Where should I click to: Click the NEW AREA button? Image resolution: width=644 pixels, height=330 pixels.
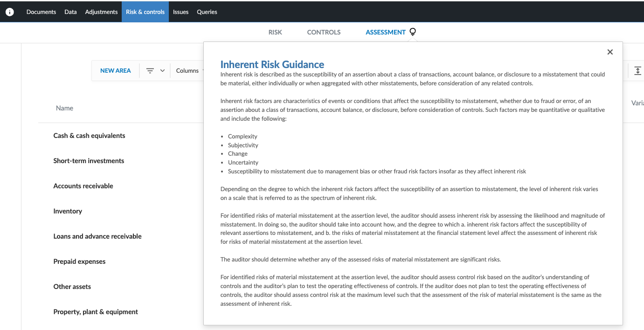click(115, 70)
